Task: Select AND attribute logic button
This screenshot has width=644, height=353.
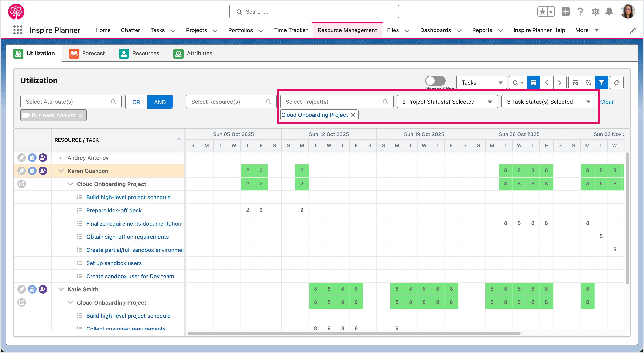Action: pyautogui.click(x=160, y=102)
